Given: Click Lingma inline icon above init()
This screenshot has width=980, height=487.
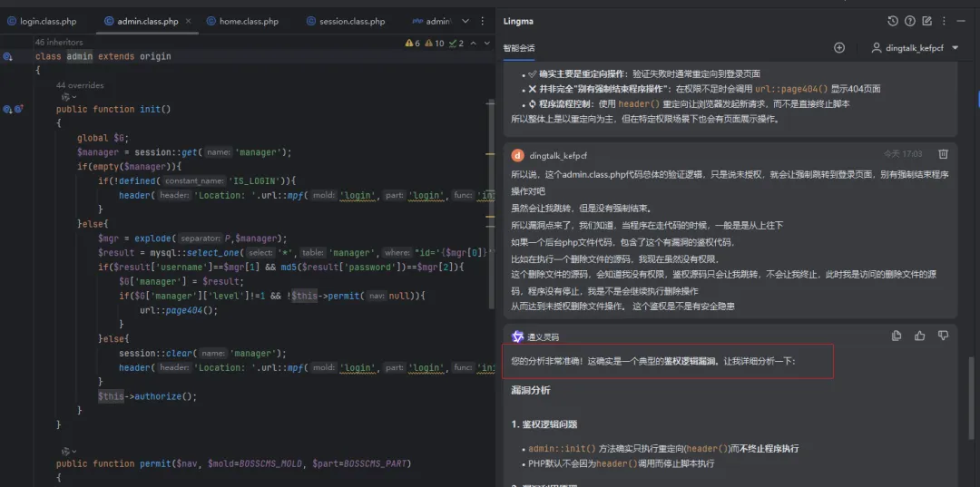Looking at the screenshot, I should [64, 97].
